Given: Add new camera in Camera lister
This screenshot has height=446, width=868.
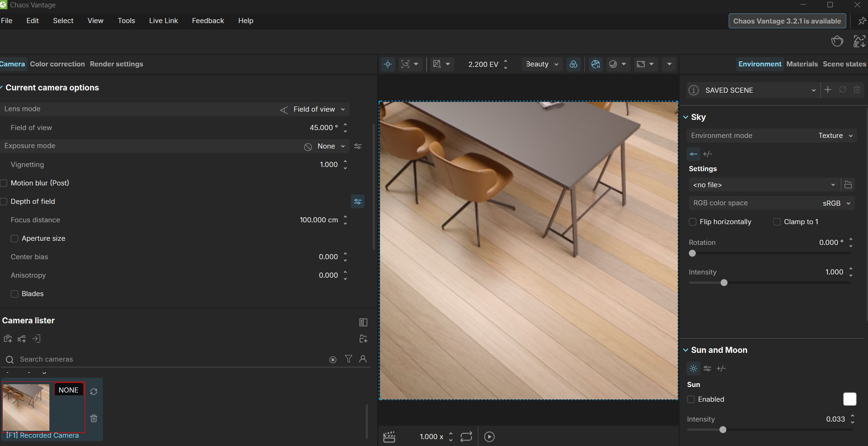Looking at the screenshot, I should pos(8,339).
